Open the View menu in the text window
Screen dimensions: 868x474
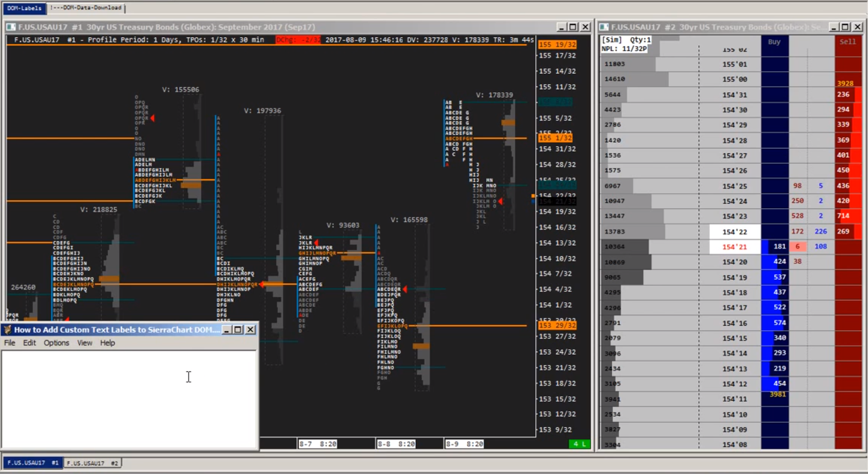[85, 343]
